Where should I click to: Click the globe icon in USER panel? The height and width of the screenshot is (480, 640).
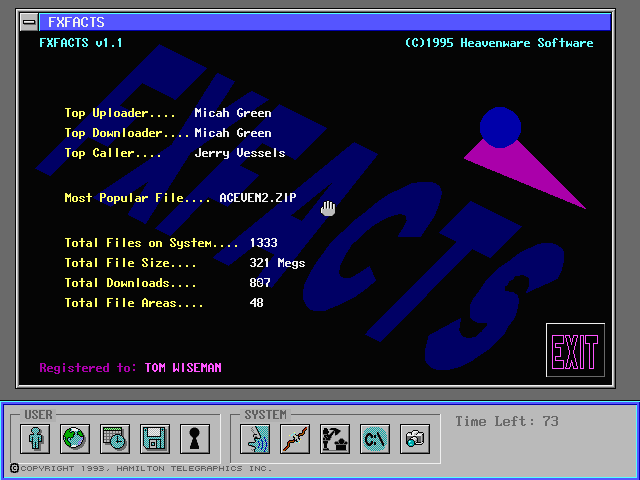pos(75,439)
